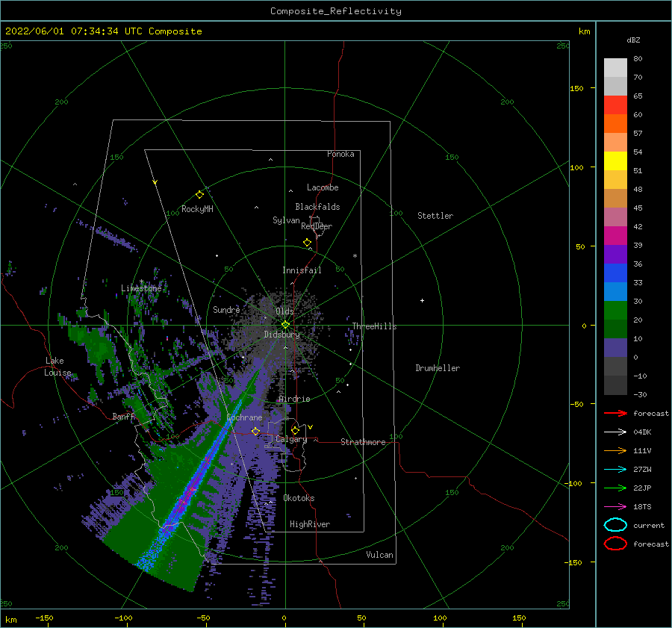Screen dimensions: 672x628
Task: Click the current legend text
Action: point(649,526)
